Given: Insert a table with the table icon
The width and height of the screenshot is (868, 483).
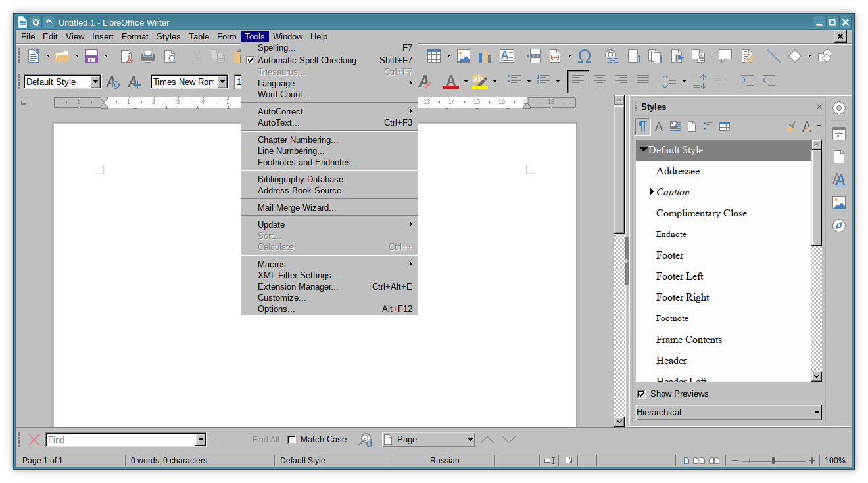Looking at the screenshot, I should coord(433,56).
